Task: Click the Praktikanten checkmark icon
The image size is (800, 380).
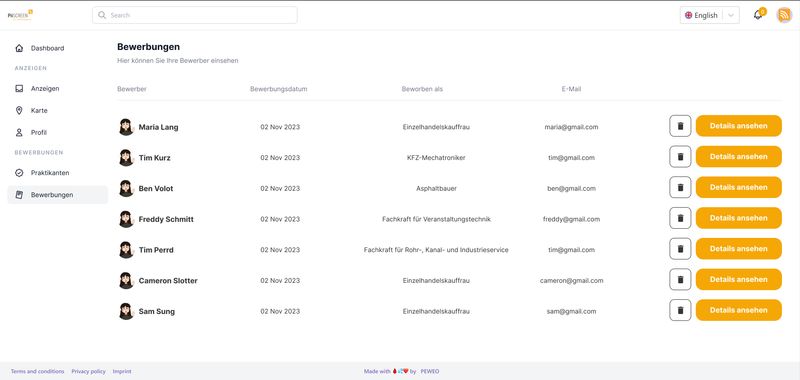Action: coord(19,173)
